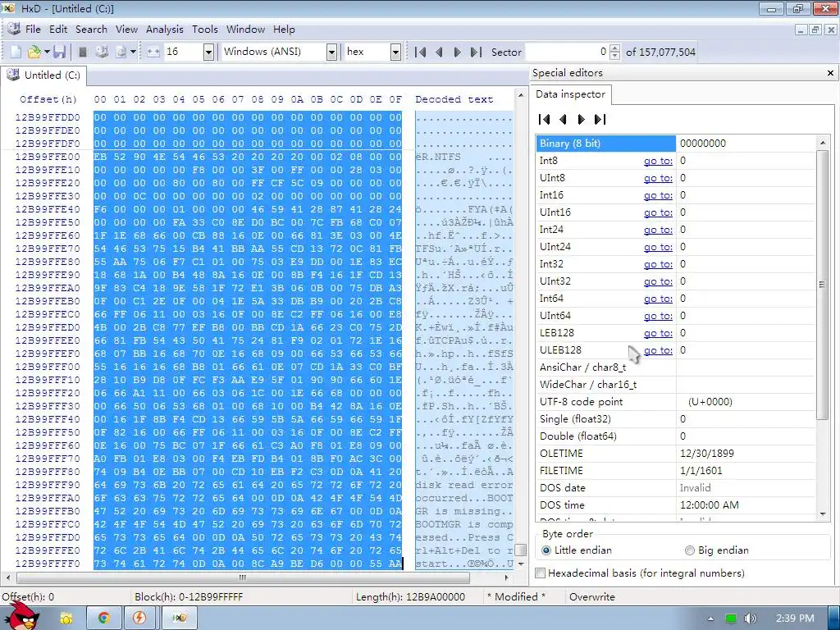Close the Special editors panel
The image size is (840, 630).
tap(830, 73)
